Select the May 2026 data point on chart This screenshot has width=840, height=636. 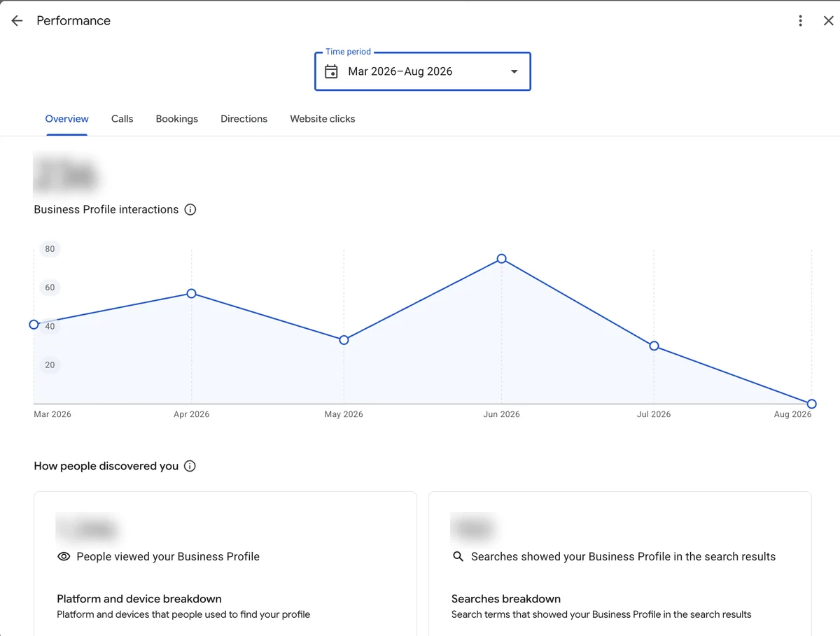tap(344, 340)
